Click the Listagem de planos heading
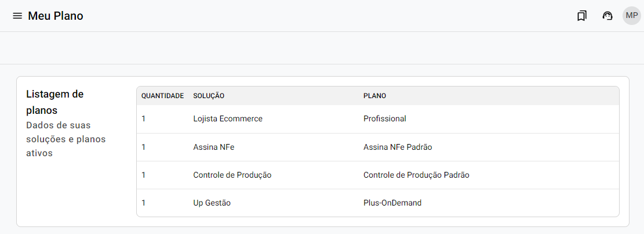 pyautogui.click(x=55, y=102)
